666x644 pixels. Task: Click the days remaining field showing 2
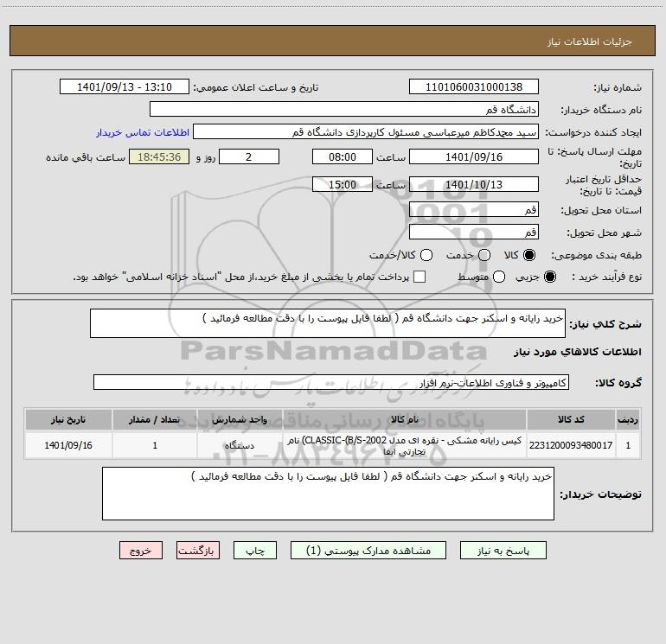click(249, 156)
